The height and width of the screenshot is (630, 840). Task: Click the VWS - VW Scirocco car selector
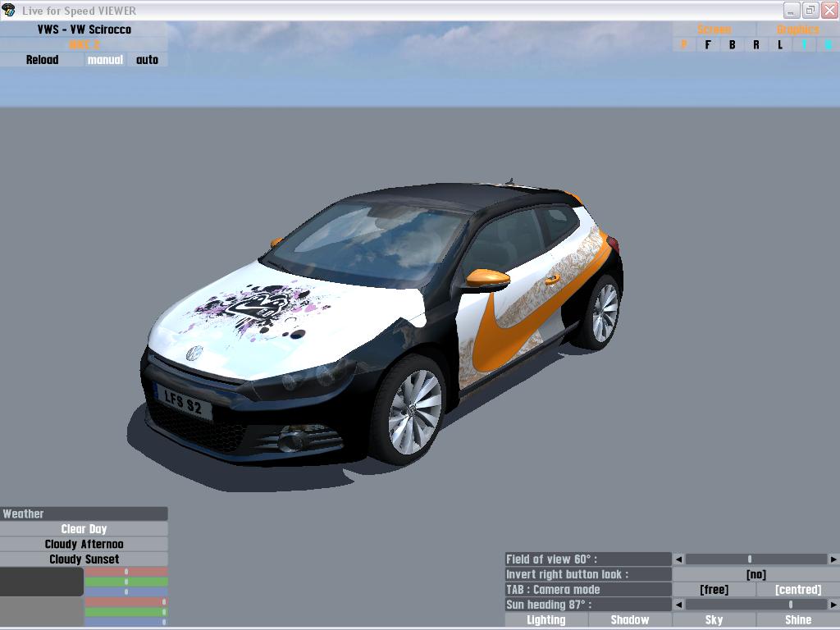click(84, 30)
